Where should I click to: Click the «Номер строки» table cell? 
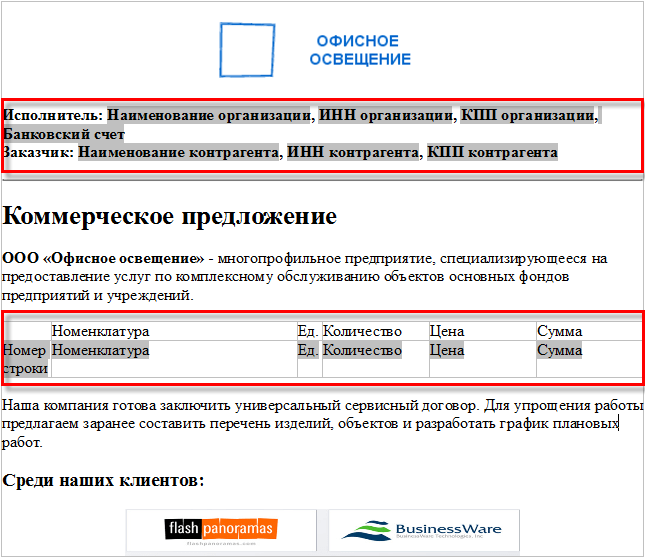25,359
